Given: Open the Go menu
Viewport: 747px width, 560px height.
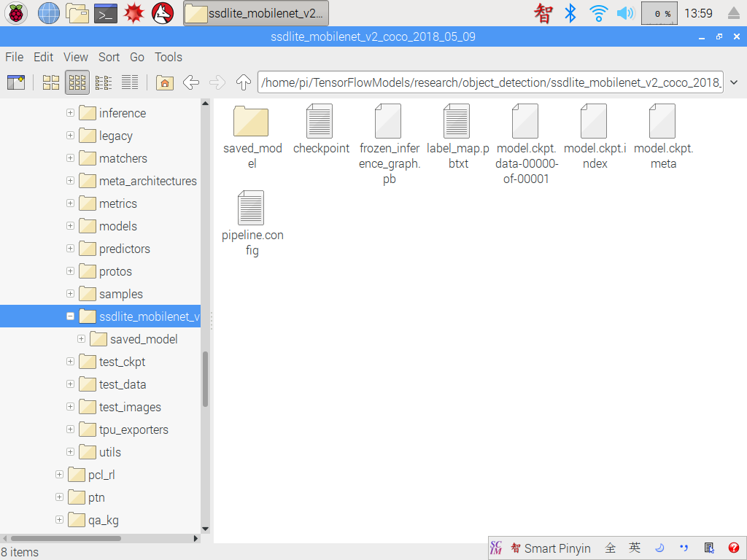Looking at the screenshot, I should [137, 57].
